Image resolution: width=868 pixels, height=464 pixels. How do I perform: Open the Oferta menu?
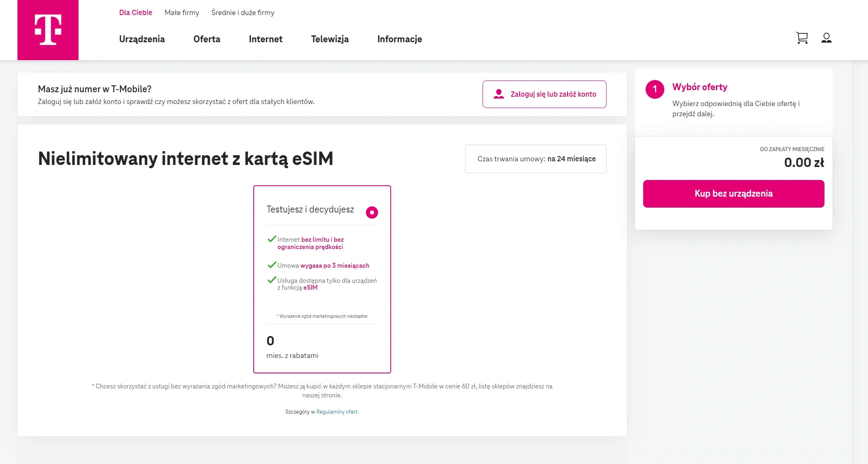(207, 39)
